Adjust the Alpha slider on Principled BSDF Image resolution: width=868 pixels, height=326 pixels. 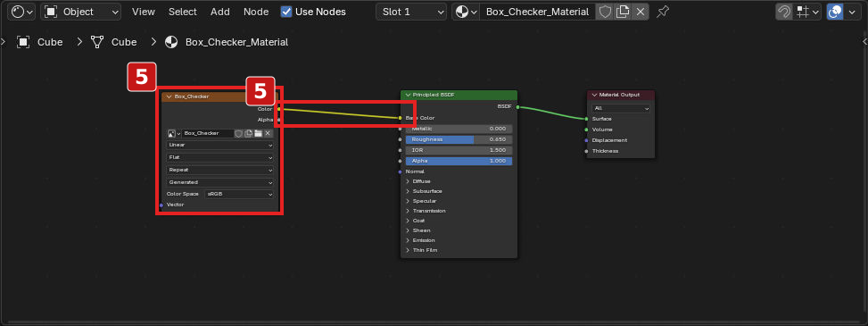coord(459,162)
